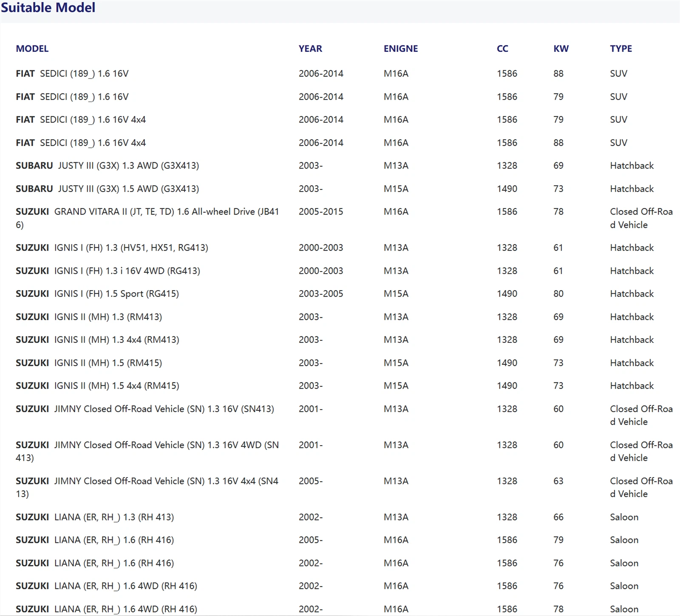680x616 pixels.
Task: Click Hatchback type in JUSTY III 1.3 row
Action: [x=632, y=166]
